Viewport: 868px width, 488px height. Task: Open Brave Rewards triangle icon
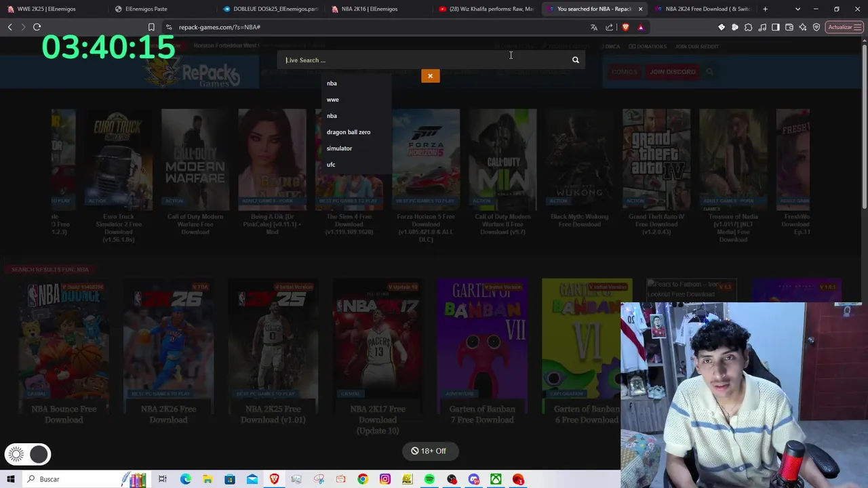click(641, 27)
